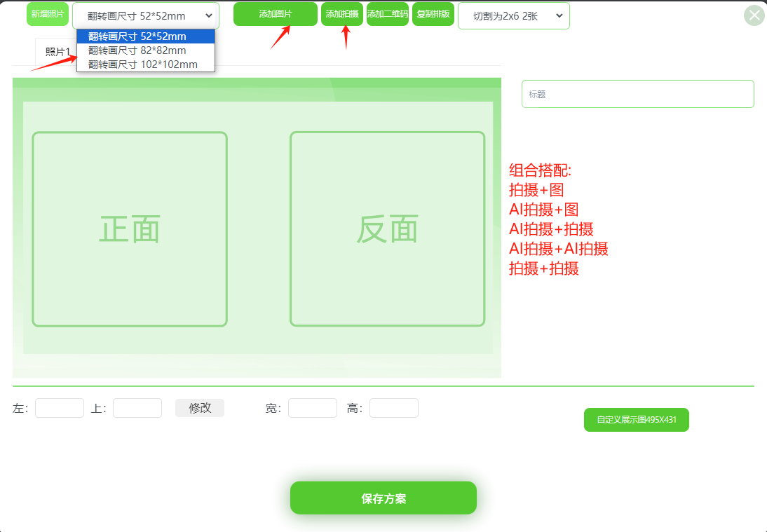767x532 pixels.
Task: Close the dialog with the X icon
Action: [754, 15]
